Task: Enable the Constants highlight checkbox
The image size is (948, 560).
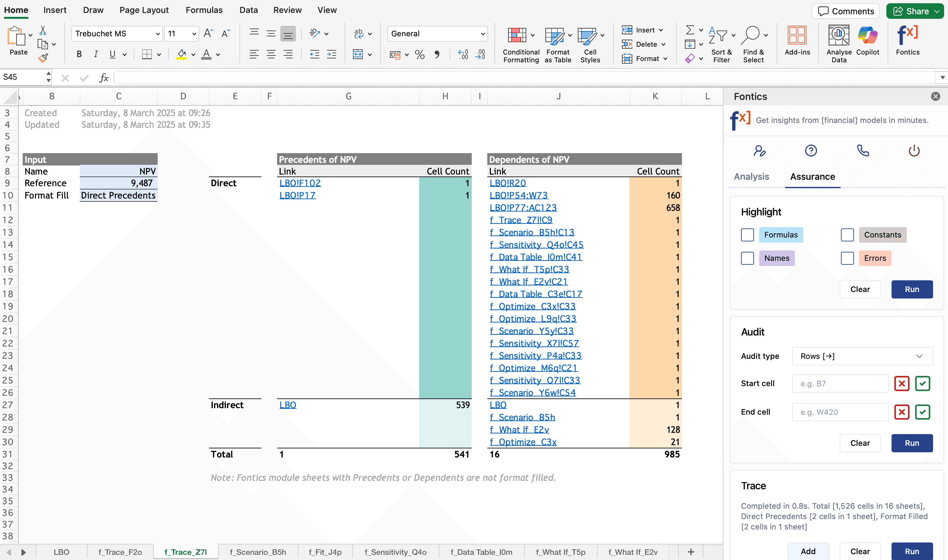Action: click(x=847, y=235)
